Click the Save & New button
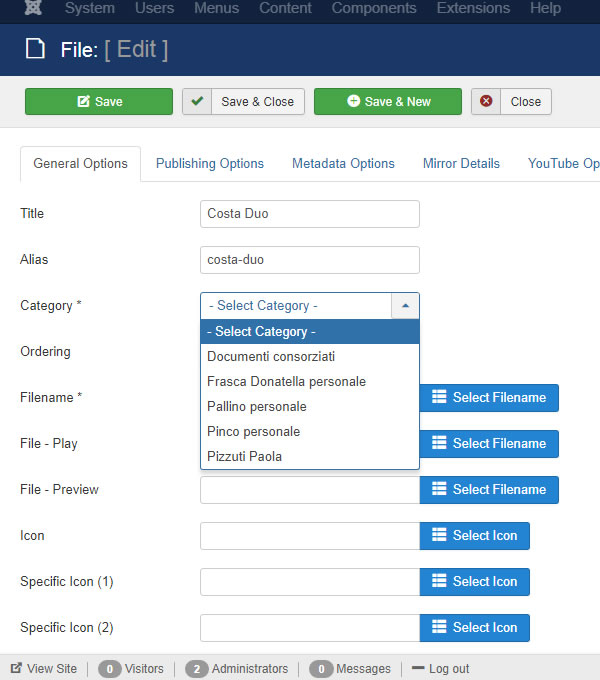 coord(388,101)
